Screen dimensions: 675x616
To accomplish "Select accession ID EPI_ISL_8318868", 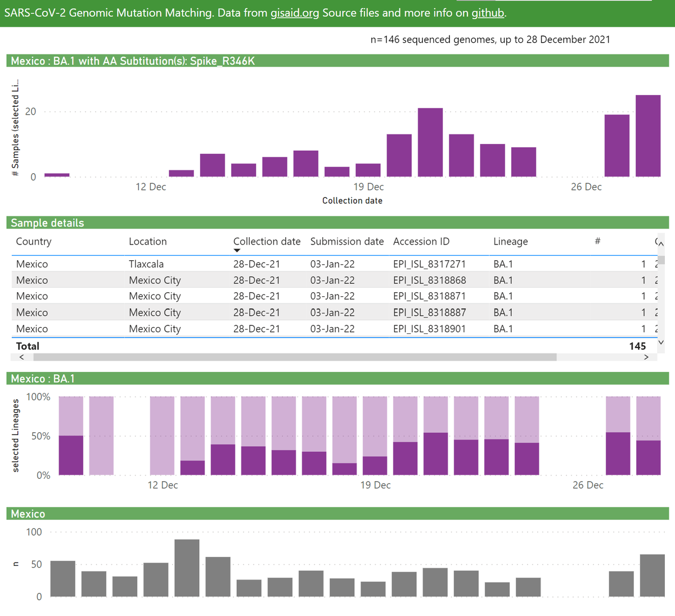I will (x=429, y=280).
